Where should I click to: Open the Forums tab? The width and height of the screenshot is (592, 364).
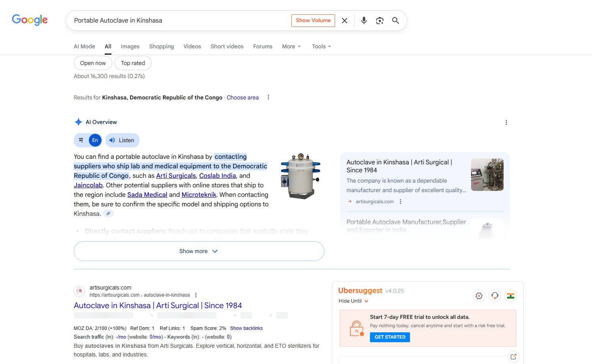(x=263, y=46)
